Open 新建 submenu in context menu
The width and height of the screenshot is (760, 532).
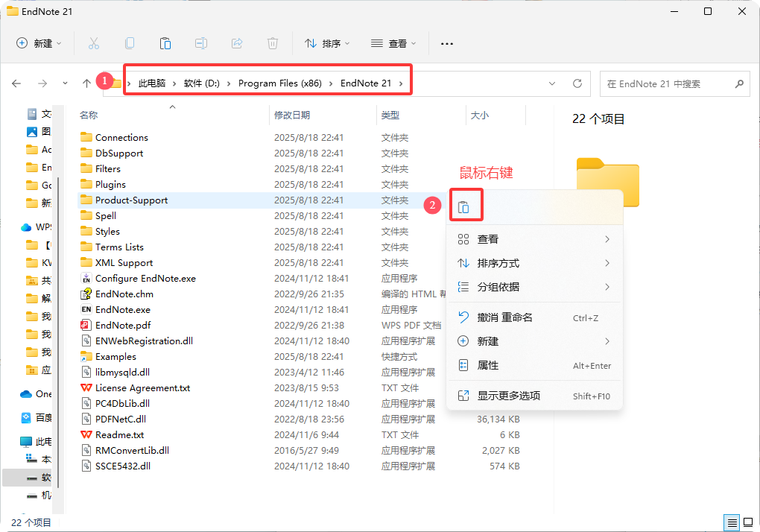534,341
